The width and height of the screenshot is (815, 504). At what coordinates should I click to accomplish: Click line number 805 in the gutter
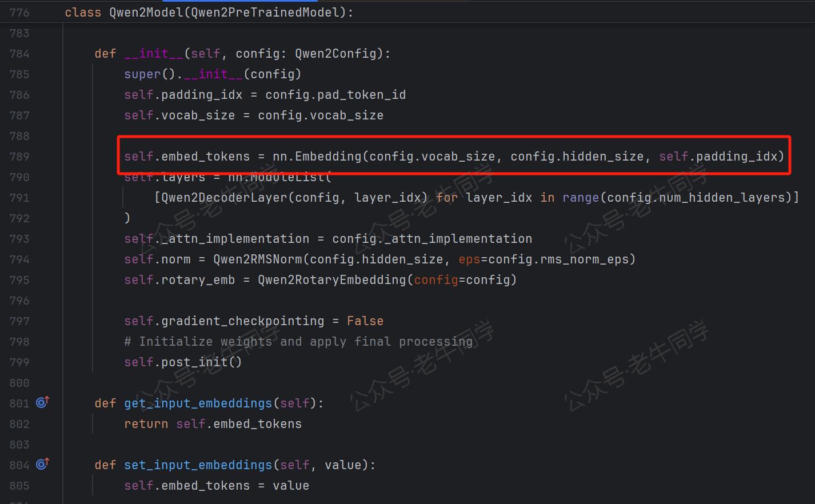(x=19, y=486)
